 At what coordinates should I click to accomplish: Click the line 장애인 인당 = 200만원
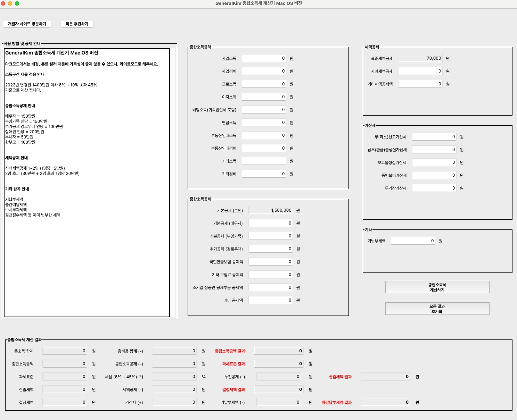[25, 132]
